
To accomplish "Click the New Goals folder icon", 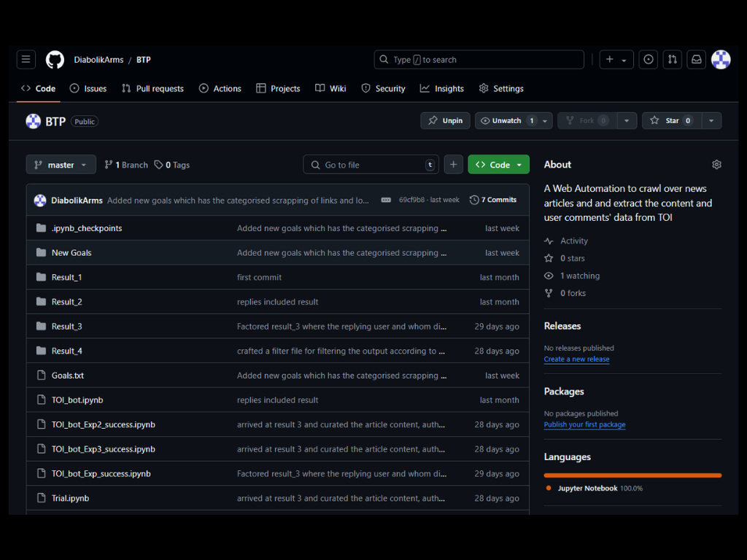I will [x=42, y=252].
